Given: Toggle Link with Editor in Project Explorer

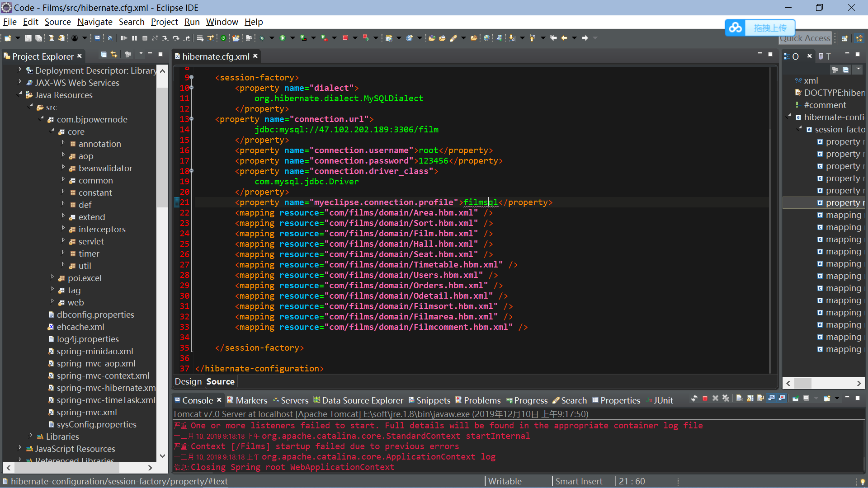Looking at the screenshot, I should point(114,55).
